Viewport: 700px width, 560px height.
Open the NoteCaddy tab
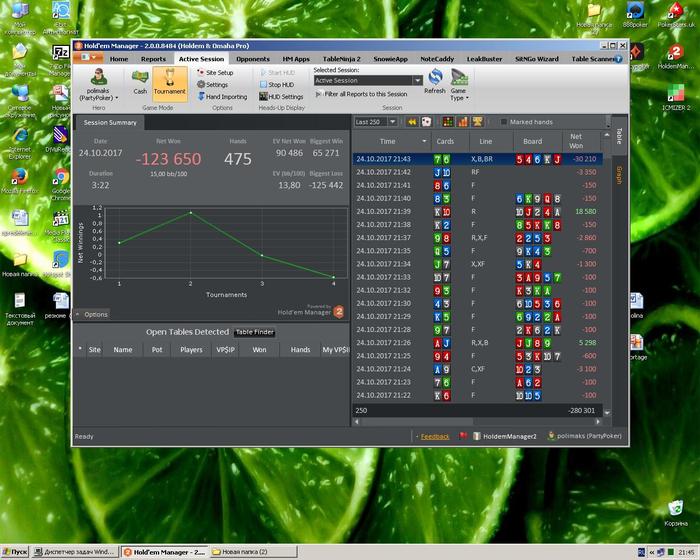pos(437,59)
